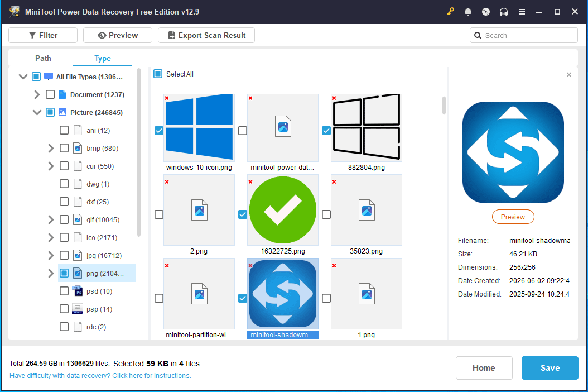
Task: Collapse the Picture category node
Action: [37, 112]
